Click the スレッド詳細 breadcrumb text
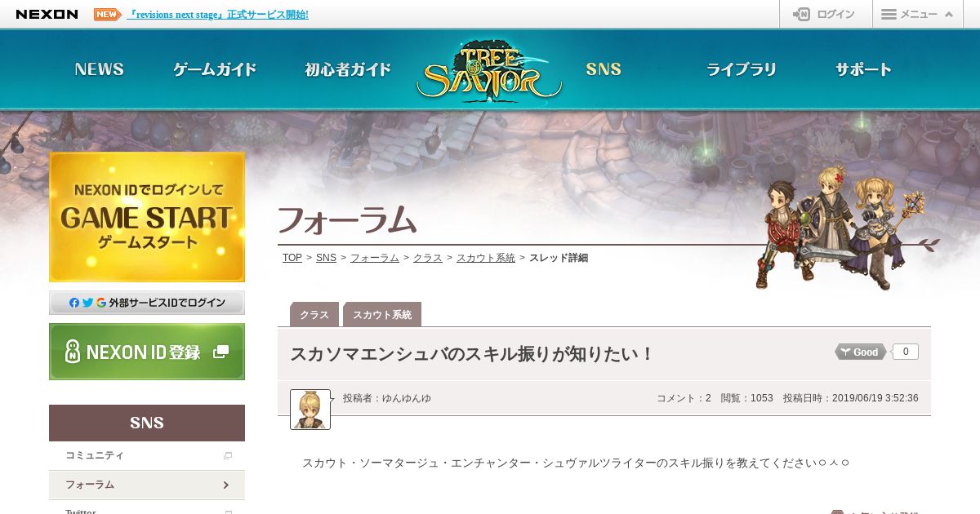980x514 pixels. (x=559, y=258)
